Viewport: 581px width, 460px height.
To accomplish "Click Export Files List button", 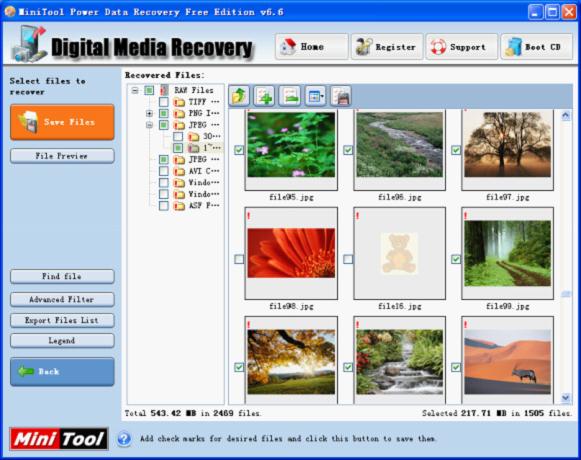I will [62, 320].
